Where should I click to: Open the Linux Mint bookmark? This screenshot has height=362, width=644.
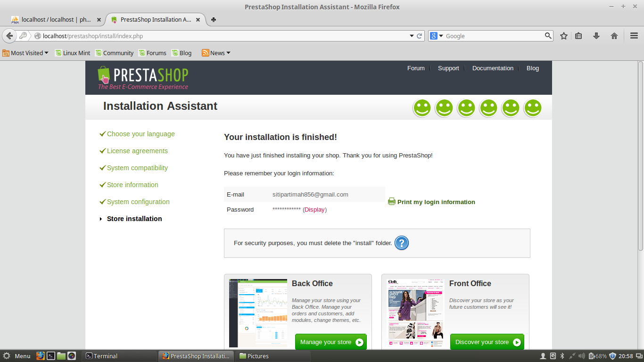pyautogui.click(x=73, y=53)
